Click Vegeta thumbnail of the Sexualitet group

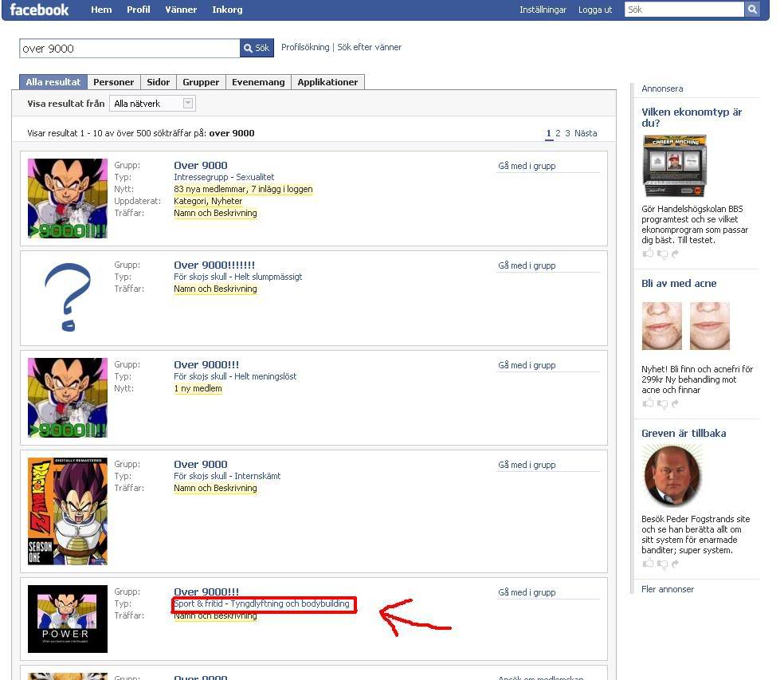pyautogui.click(x=68, y=198)
